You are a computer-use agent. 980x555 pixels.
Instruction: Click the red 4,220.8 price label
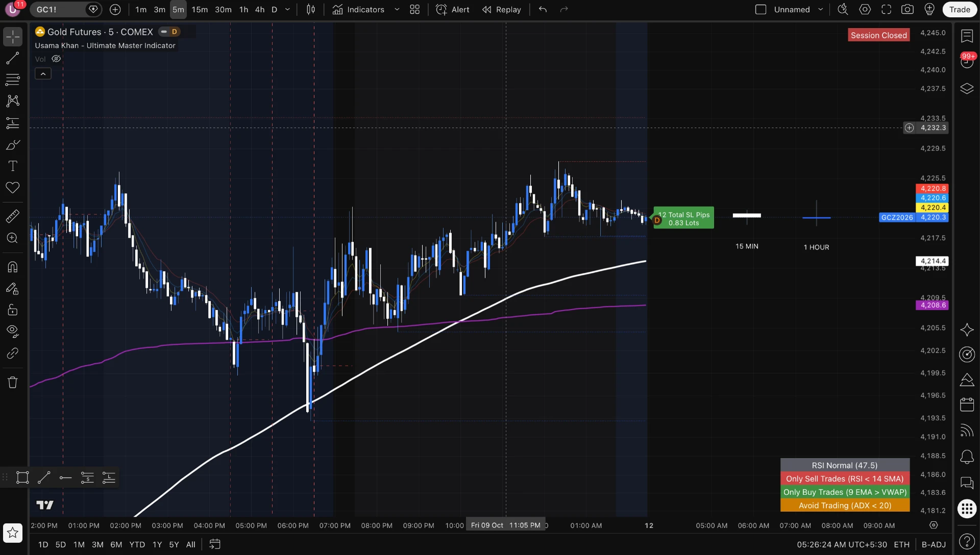coord(933,188)
